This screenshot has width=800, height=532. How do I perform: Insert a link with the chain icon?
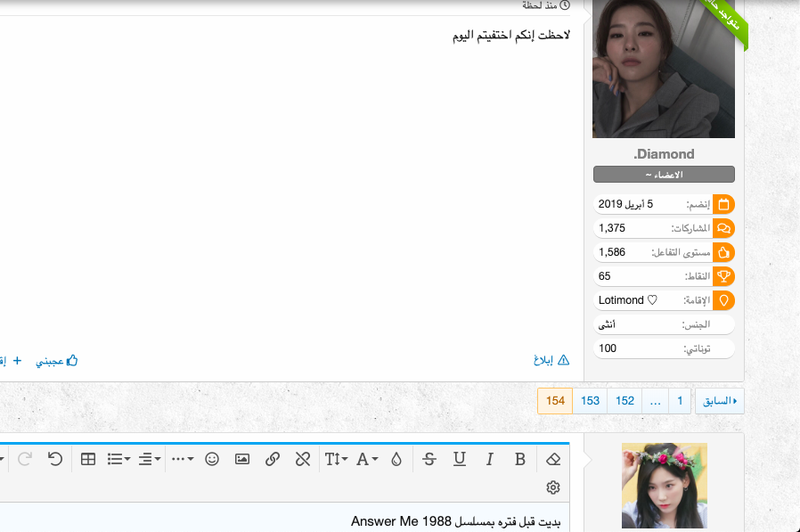(x=273, y=459)
